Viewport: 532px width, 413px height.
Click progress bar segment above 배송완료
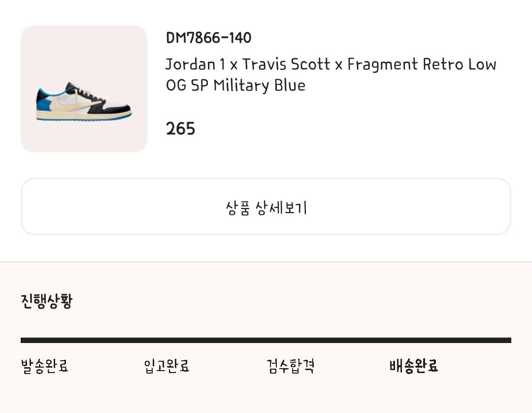coord(450,340)
